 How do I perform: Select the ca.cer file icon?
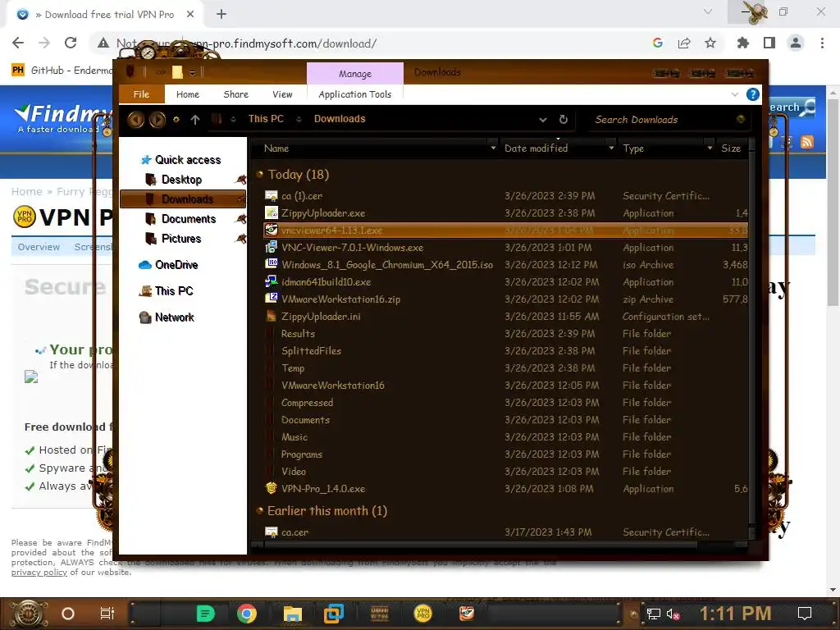(272, 532)
